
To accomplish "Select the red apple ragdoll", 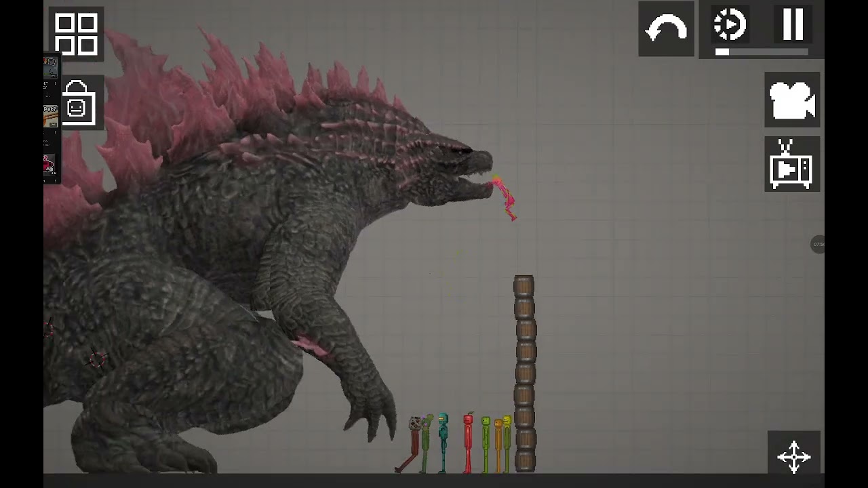I will (468, 442).
